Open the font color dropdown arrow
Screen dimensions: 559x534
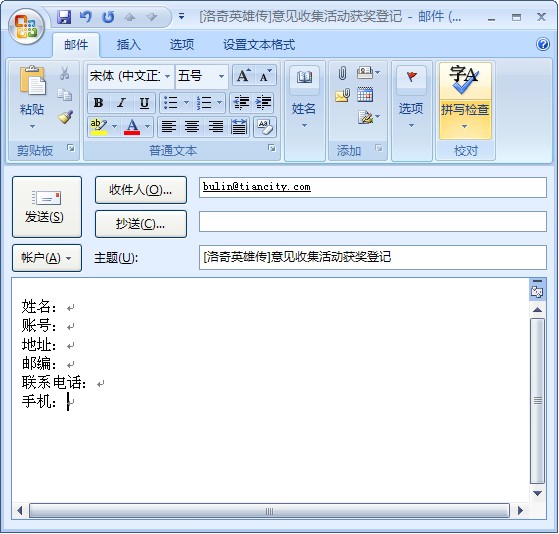tap(147, 127)
